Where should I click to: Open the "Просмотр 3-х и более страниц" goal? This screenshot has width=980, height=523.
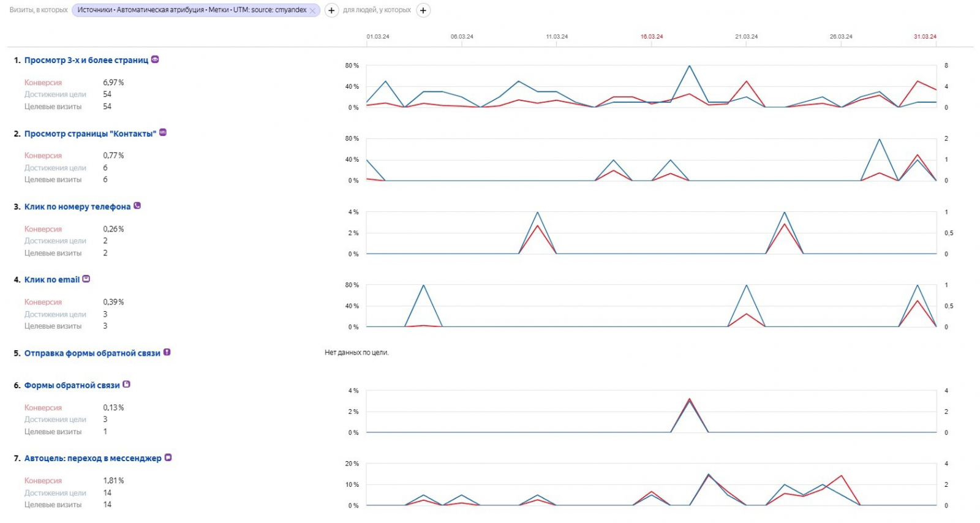[86, 60]
